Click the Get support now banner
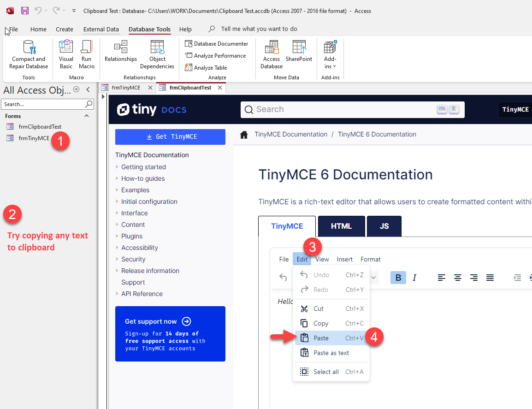The height and width of the screenshot is (409, 532). pyautogui.click(x=170, y=334)
